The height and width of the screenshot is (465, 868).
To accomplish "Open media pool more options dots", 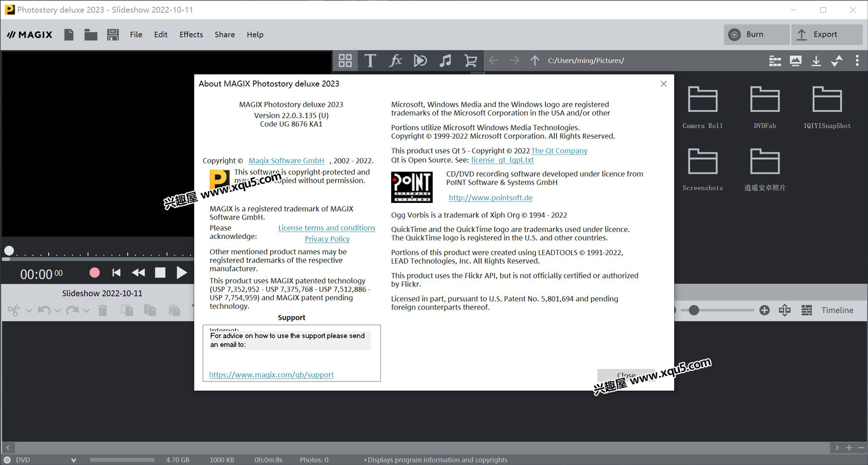I will click(x=857, y=61).
